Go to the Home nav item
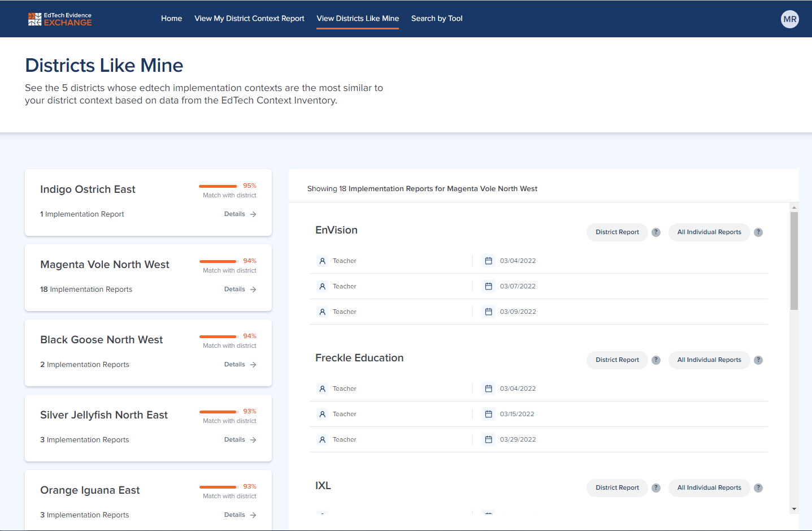 click(x=171, y=19)
